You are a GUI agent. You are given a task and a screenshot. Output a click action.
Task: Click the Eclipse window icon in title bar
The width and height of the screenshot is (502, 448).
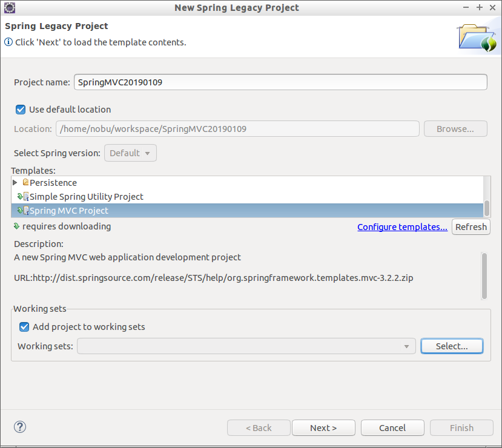10,8
